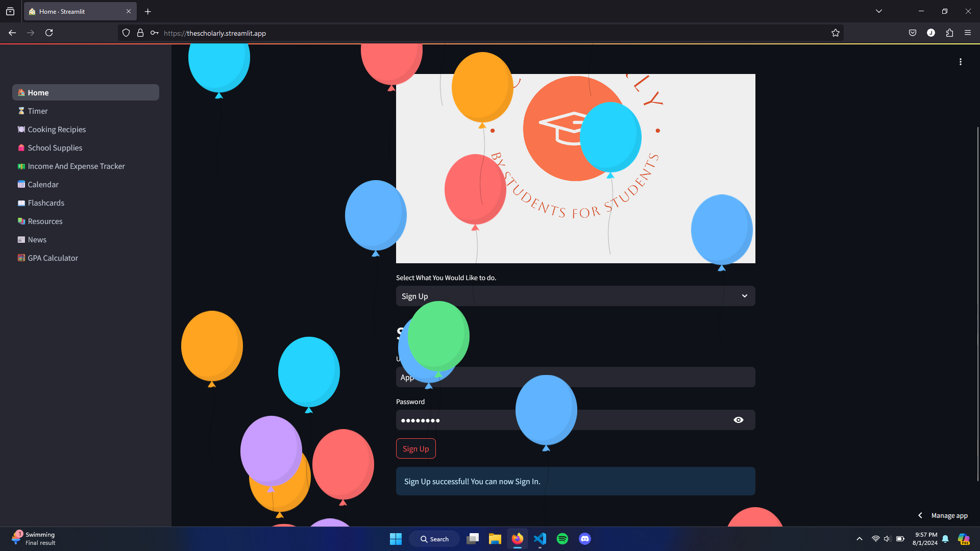Click the page vertical scrollbar
Screen dimensions: 980x551
[x=977, y=301]
